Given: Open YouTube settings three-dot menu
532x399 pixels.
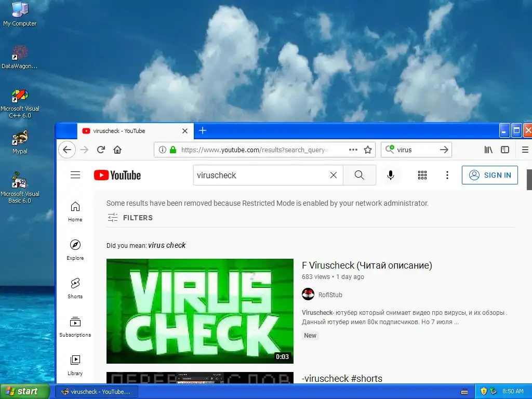Looking at the screenshot, I should [447, 175].
